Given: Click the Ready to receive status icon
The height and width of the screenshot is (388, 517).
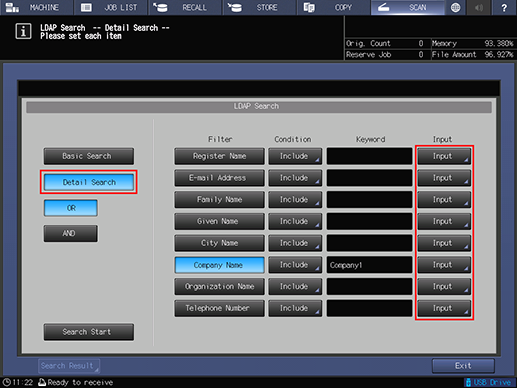Looking at the screenshot, I should (42, 382).
